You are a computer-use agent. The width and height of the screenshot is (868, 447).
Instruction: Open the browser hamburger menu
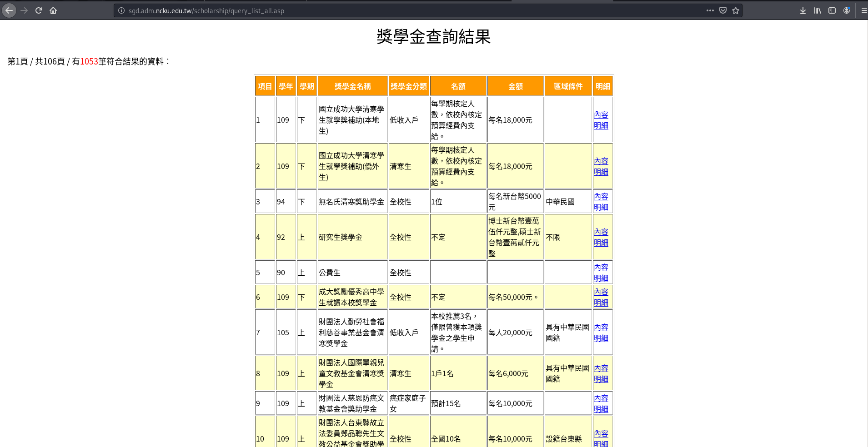tap(864, 10)
